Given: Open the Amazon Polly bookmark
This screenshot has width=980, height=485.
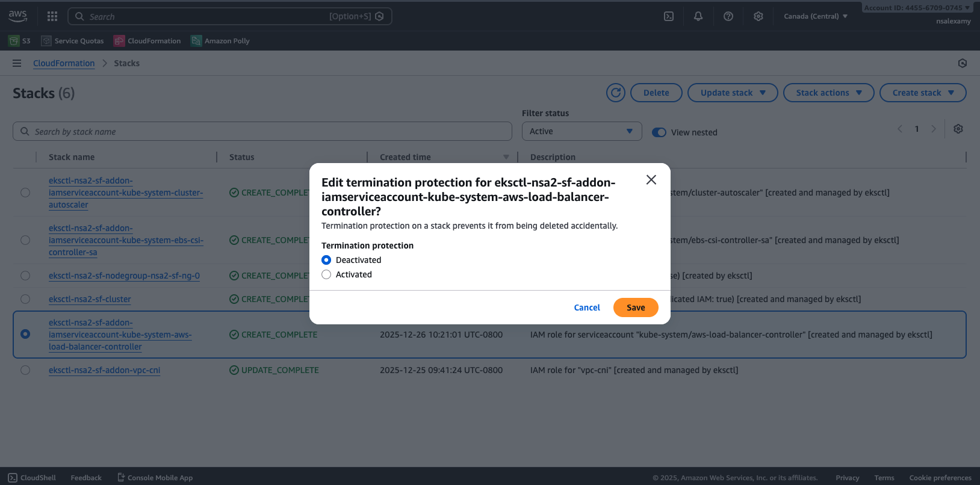Looking at the screenshot, I should pyautogui.click(x=220, y=41).
